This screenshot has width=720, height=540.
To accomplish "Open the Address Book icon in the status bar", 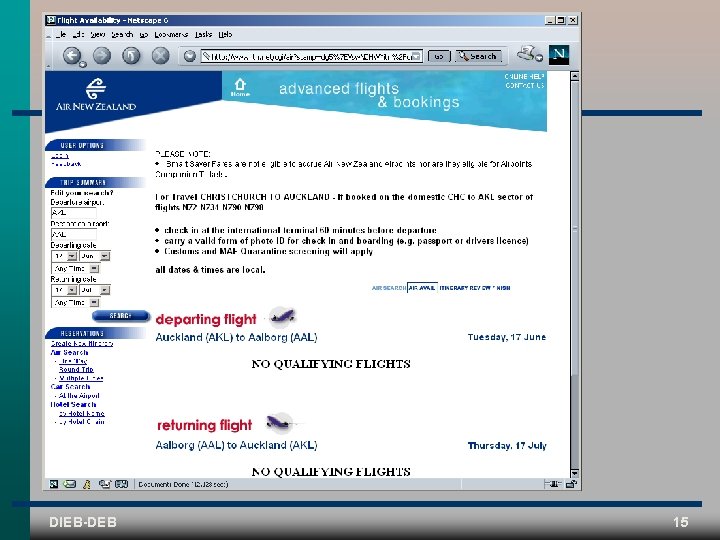I will [121, 484].
